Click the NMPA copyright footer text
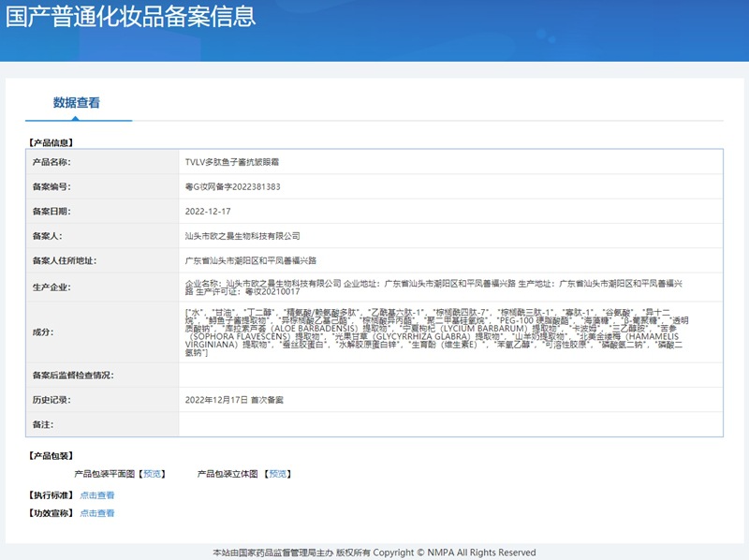Image resolution: width=749 pixels, height=560 pixels. 374,552
